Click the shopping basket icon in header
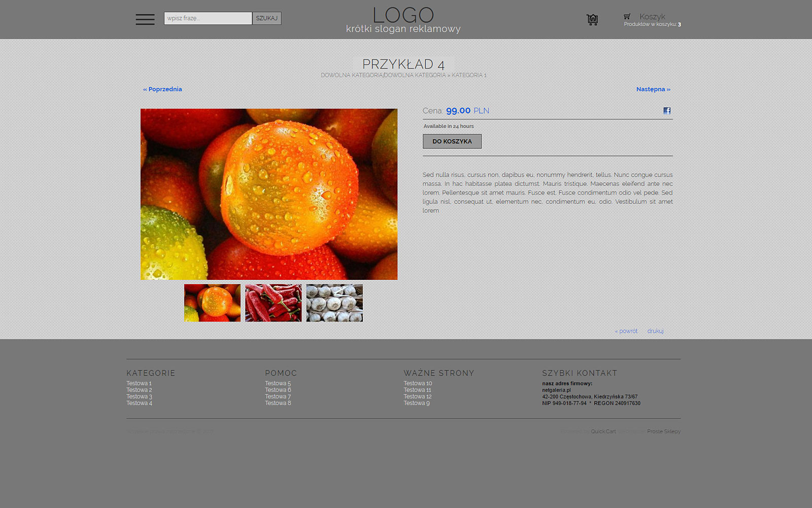The width and height of the screenshot is (812, 508). click(x=592, y=20)
